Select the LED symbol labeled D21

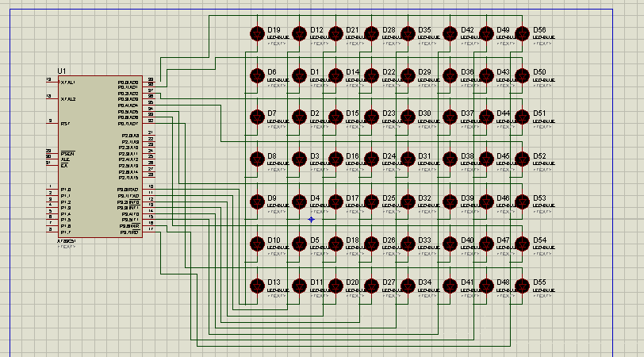click(335, 33)
